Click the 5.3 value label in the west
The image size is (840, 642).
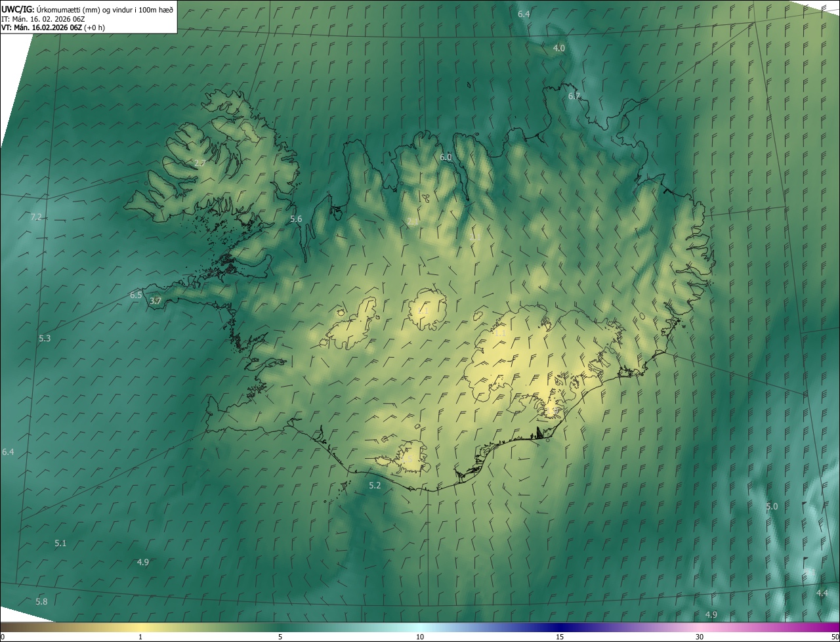(45, 339)
